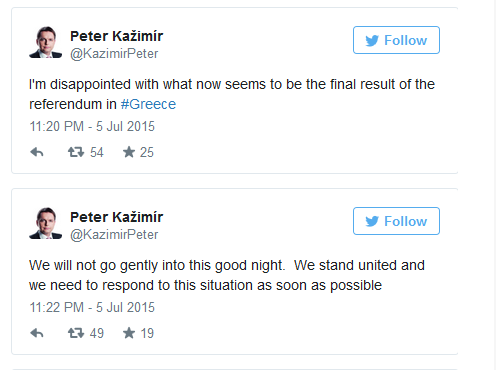Screen dimensions: 496x370
Task: Open the 11:22 PM - 5 Jul 2015 timestamp
Action: tap(92, 307)
